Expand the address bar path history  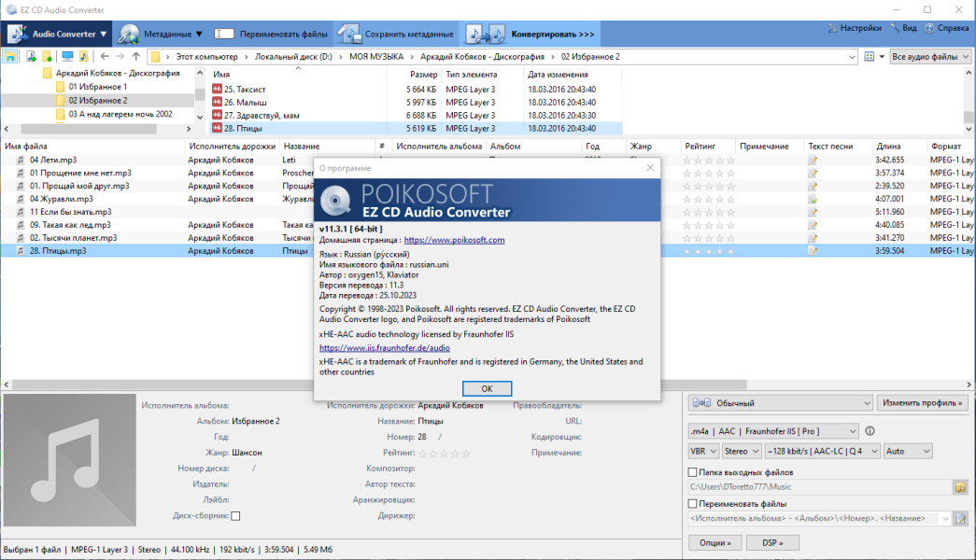point(852,57)
